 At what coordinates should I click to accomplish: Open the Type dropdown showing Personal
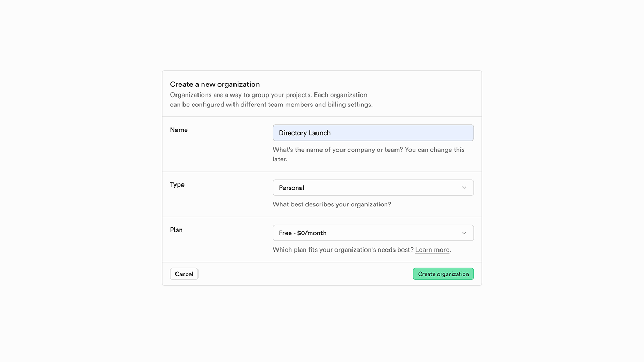[373, 188]
